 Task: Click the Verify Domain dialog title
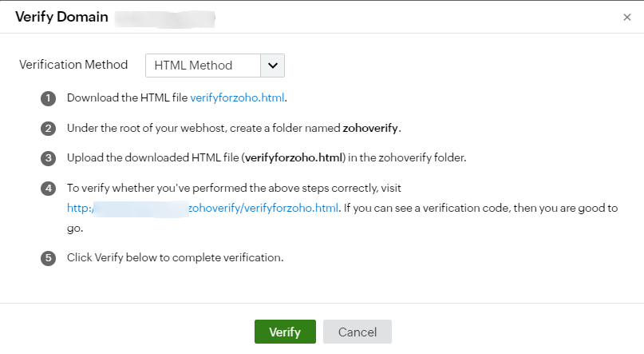[x=61, y=17]
